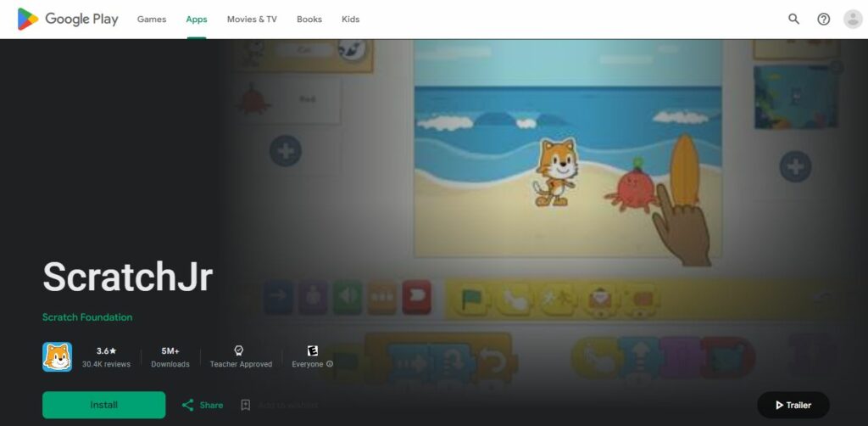The image size is (868, 426).
Task: Open the 30.4K reviews label
Action: coord(106,365)
